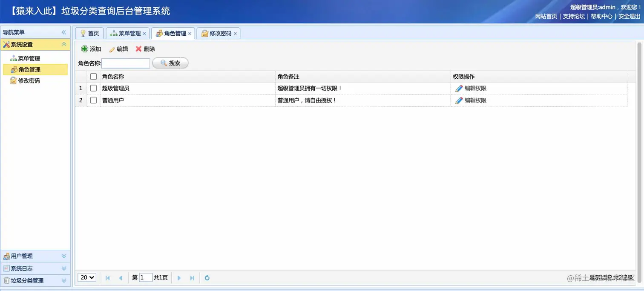Viewport: 644px width, 291px height.
Task: Click 编辑权限 pencil icon for 普通用户
Action: tap(459, 100)
